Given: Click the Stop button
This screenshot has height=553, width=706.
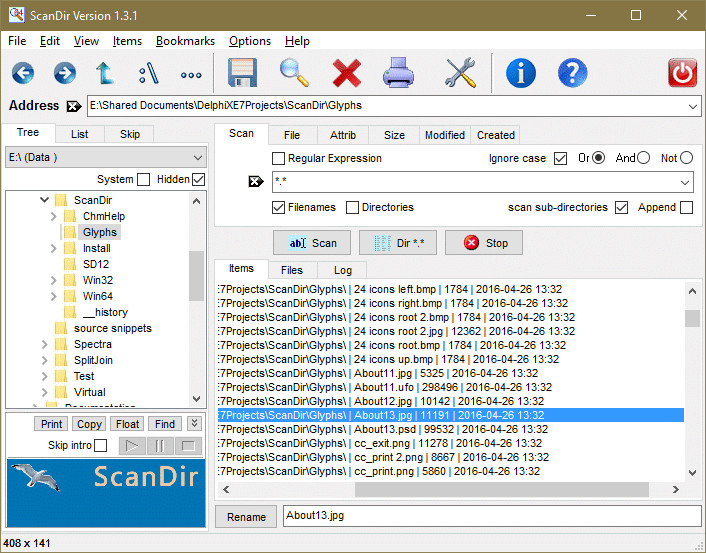Looking at the screenshot, I should tap(484, 243).
